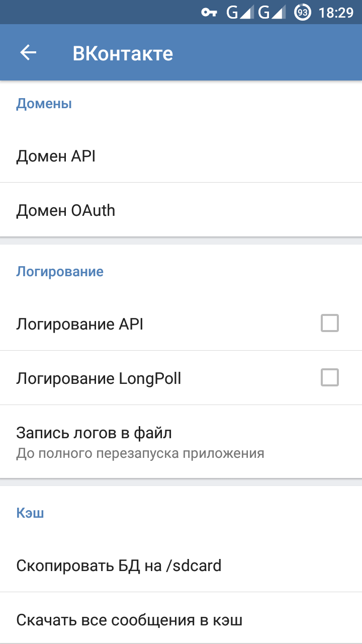Tap the Логирование LongPoll row label
Screen dimensions: 362x644
pyautogui.click(x=99, y=378)
